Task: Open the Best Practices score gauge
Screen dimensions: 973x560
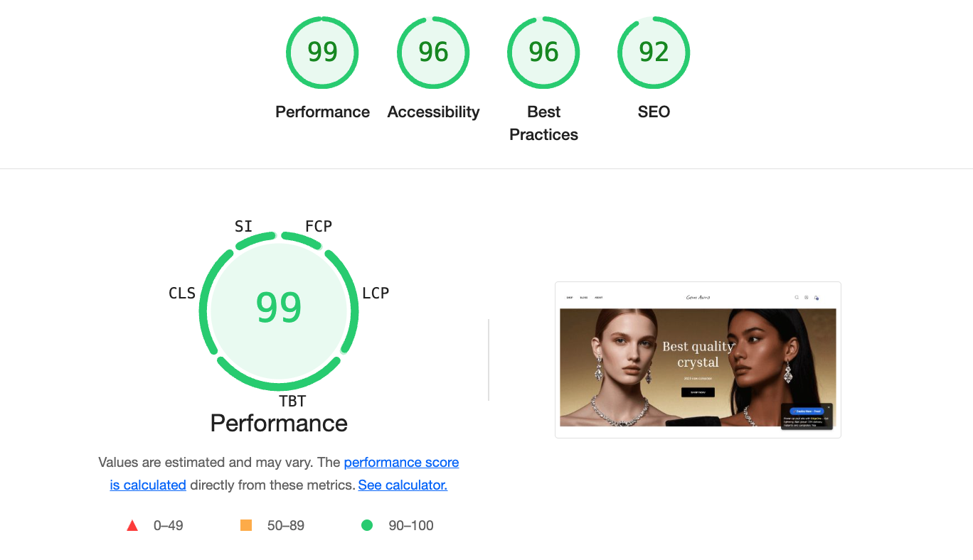Action: click(x=543, y=53)
